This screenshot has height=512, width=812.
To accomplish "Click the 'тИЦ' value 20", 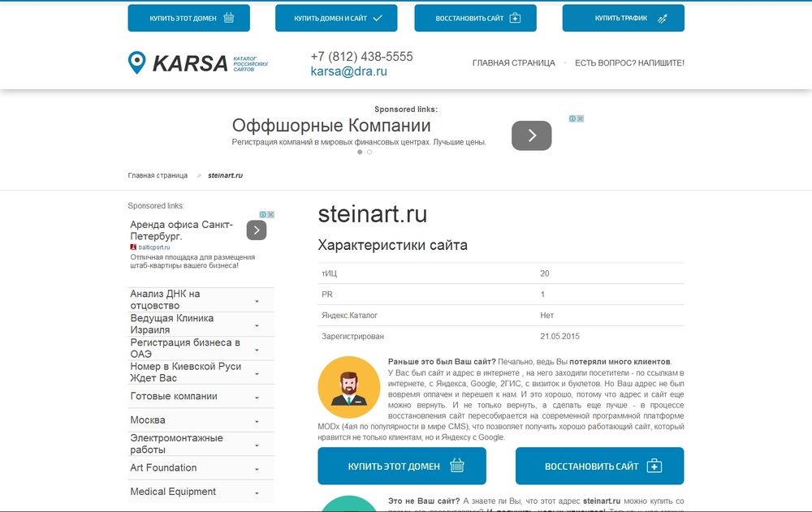I will point(544,273).
